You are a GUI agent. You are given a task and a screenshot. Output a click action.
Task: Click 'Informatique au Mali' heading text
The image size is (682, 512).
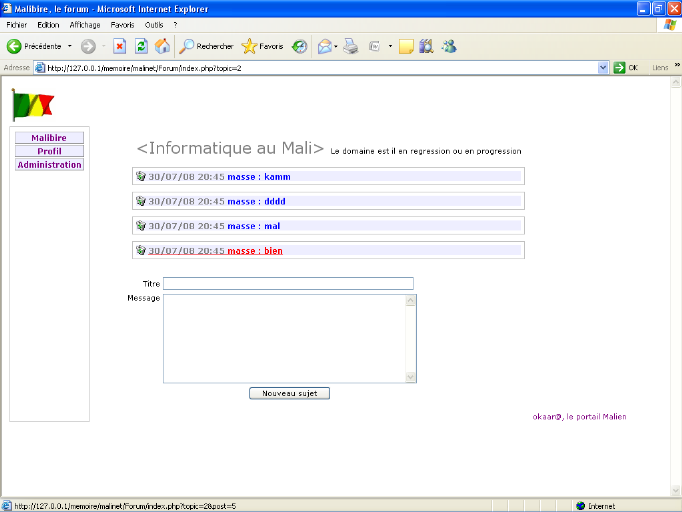click(231, 148)
